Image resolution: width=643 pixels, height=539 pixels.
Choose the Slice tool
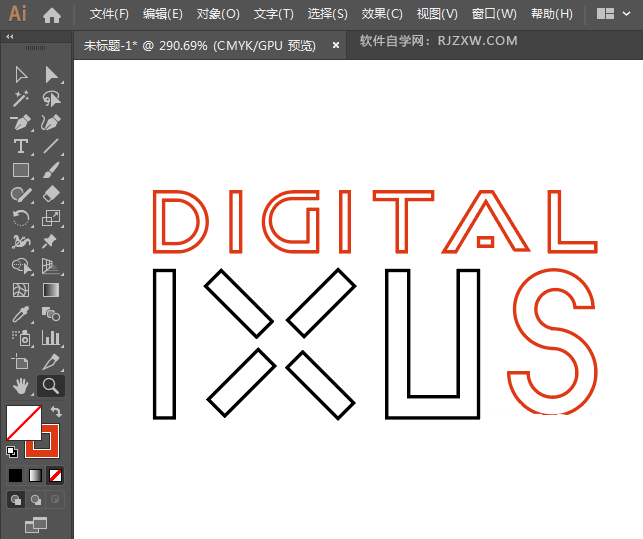[51, 362]
